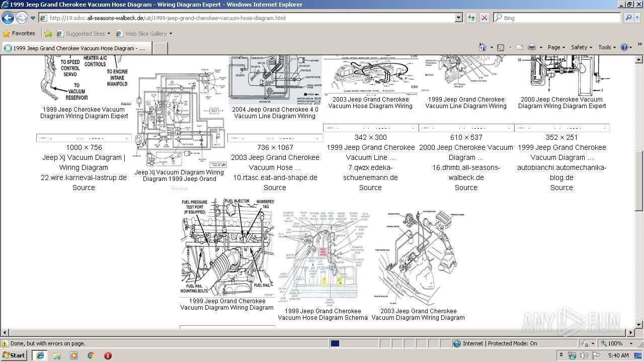The height and width of the screenshot is (362, 644).
Task: Click the Add to Favorites bar icon
Action: coord(48,34)
